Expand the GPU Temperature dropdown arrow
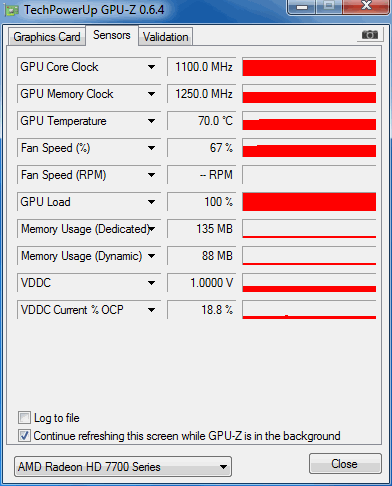The image size is (392, 486). point(151,121)
